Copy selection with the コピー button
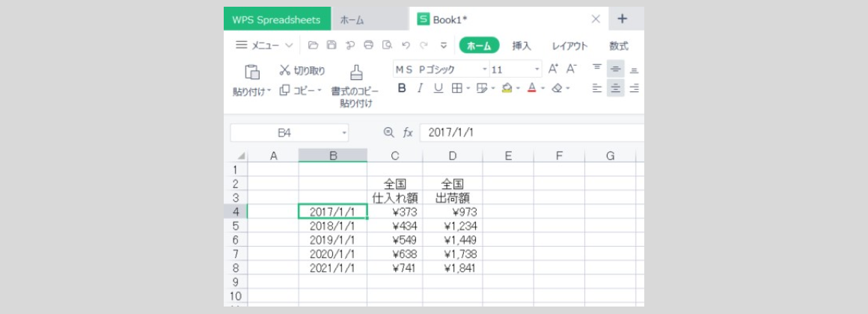The height and width of the screenshot is (314, 868). [x=297, y=90]
